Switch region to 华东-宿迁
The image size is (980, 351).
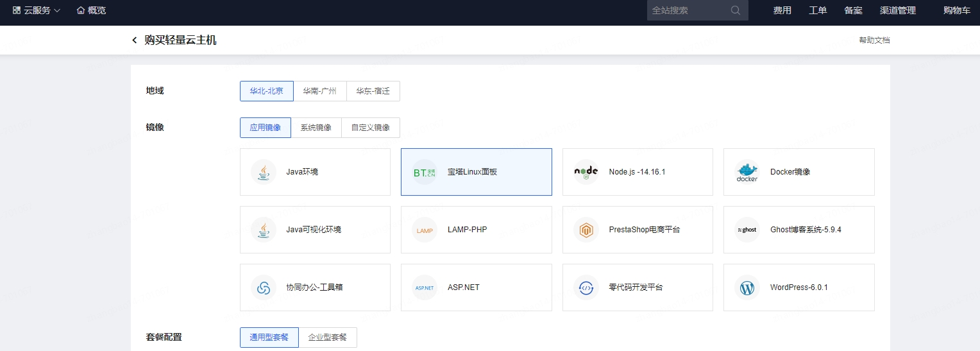pos(373,91)
